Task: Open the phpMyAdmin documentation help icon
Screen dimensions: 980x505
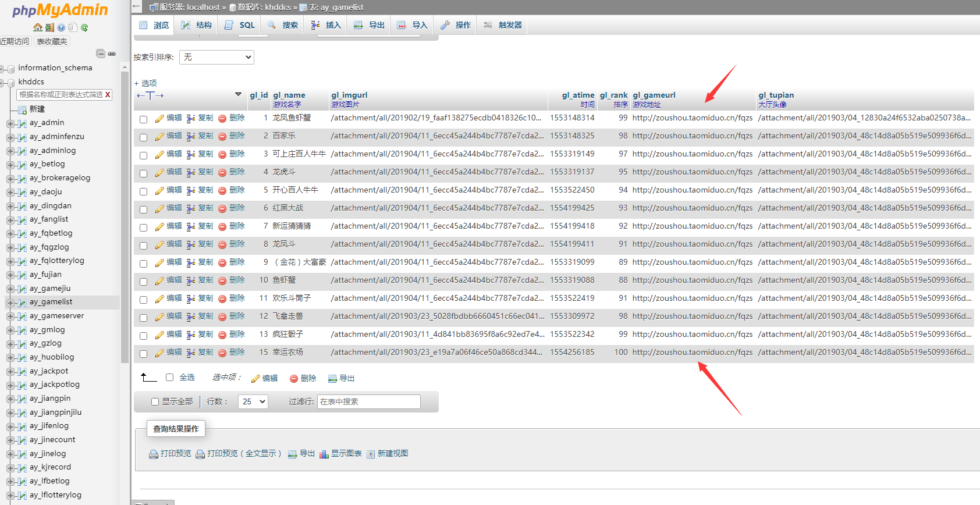Action: click(61, 27)
